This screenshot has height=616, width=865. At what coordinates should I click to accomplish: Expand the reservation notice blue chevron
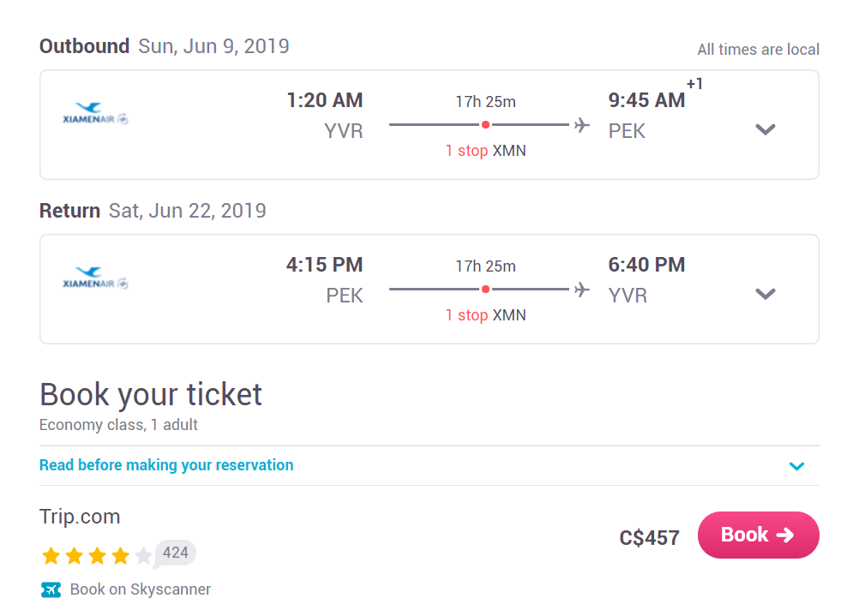pyautogui.click(x=796, y=467)
